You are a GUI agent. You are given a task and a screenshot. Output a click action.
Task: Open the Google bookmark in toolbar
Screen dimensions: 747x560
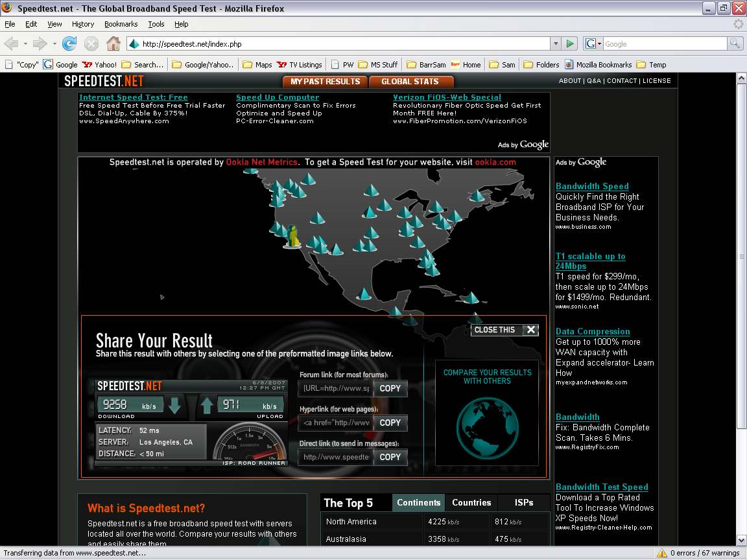tap(60, 65)
